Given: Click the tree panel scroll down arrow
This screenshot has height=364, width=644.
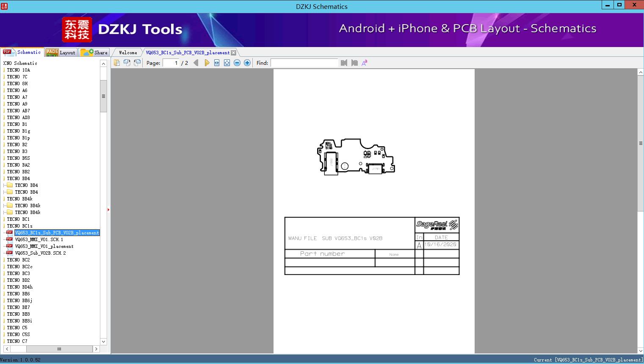Looking at the screenshot, I should pos(103,342).
